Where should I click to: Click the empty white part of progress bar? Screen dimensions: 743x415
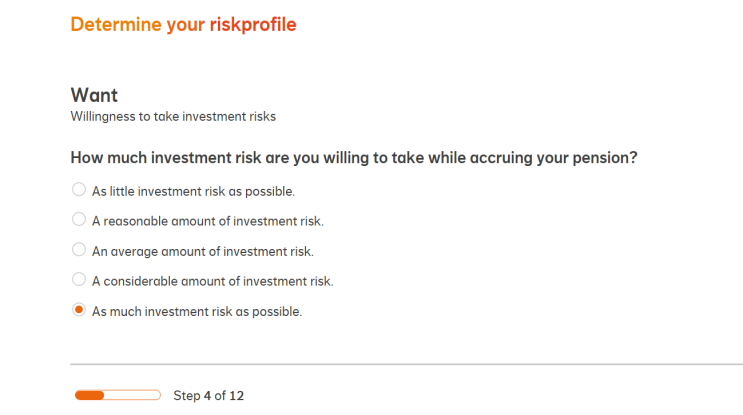[132, 396]
